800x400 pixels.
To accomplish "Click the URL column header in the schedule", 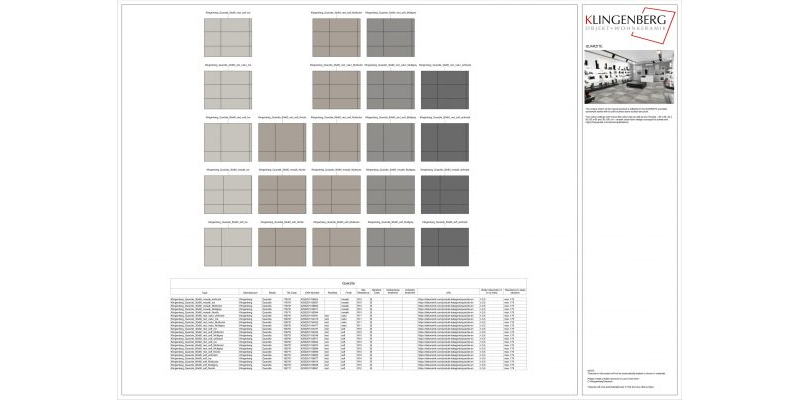I will (x=447, y=292).
